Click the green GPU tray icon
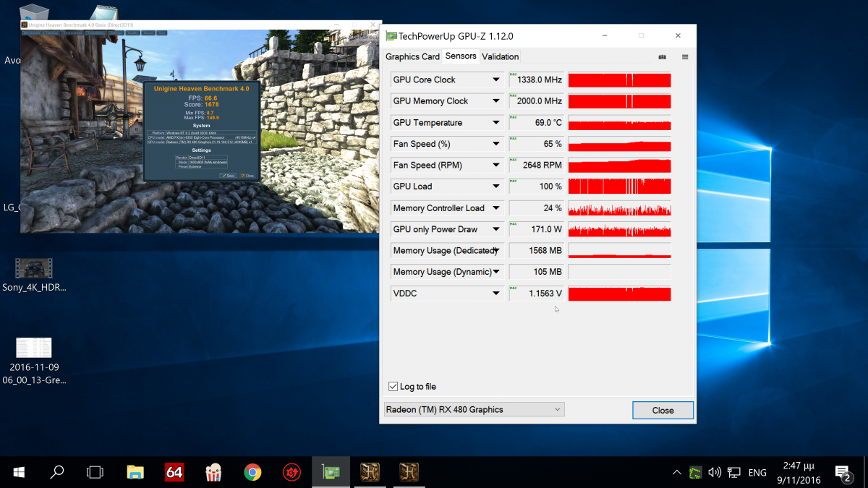 [x=695, y=473]
